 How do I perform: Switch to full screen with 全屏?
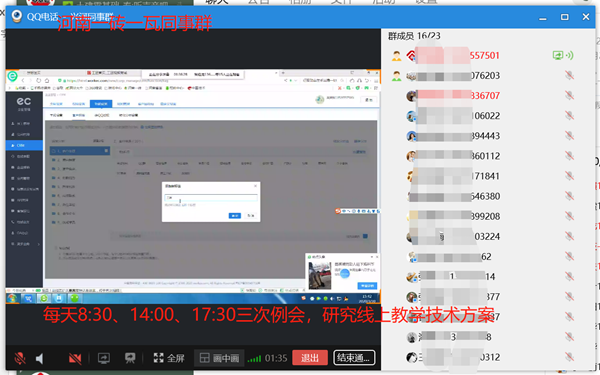169,358
